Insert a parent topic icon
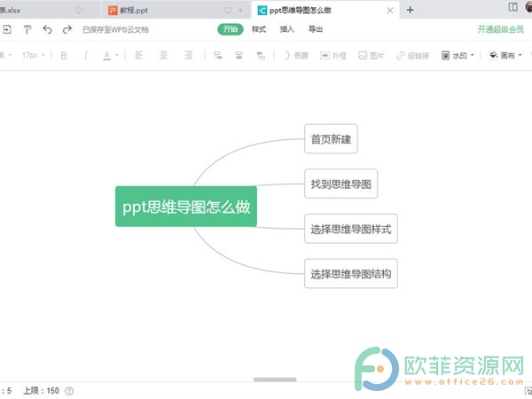The image size is (532, 399). (261, 55)
